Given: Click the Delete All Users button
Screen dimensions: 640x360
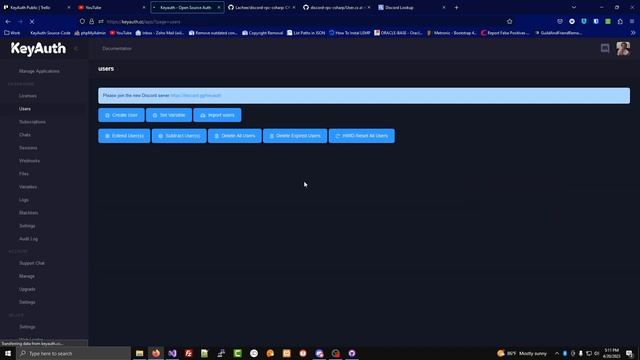Looking at the screenshot, I should 235,136.
